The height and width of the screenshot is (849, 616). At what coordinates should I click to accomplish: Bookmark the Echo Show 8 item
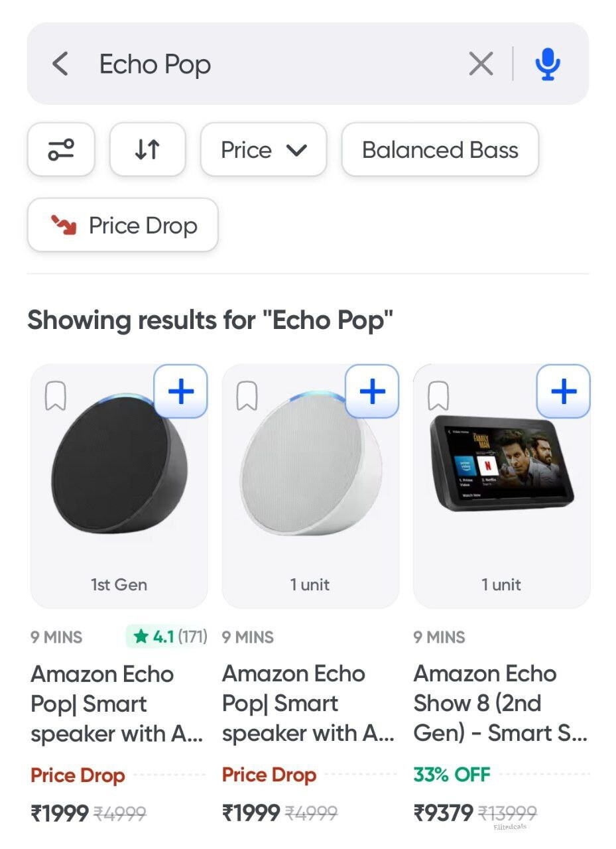(x=438, y=397)
